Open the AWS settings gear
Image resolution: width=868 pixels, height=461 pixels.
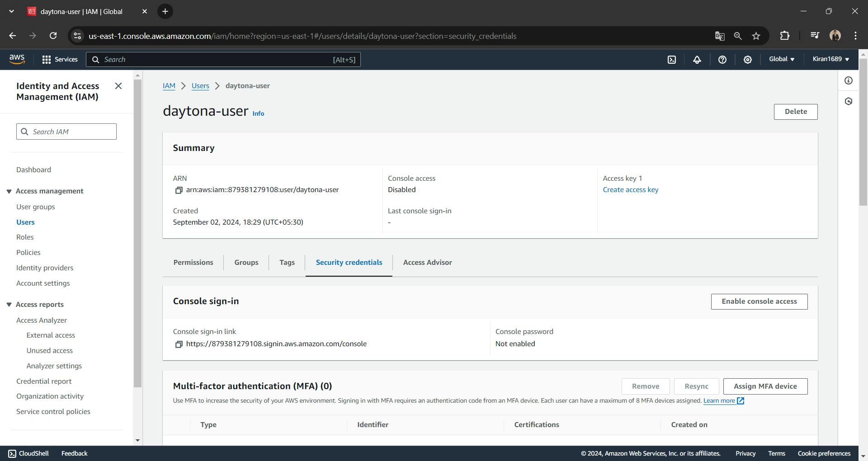(748, 60)
